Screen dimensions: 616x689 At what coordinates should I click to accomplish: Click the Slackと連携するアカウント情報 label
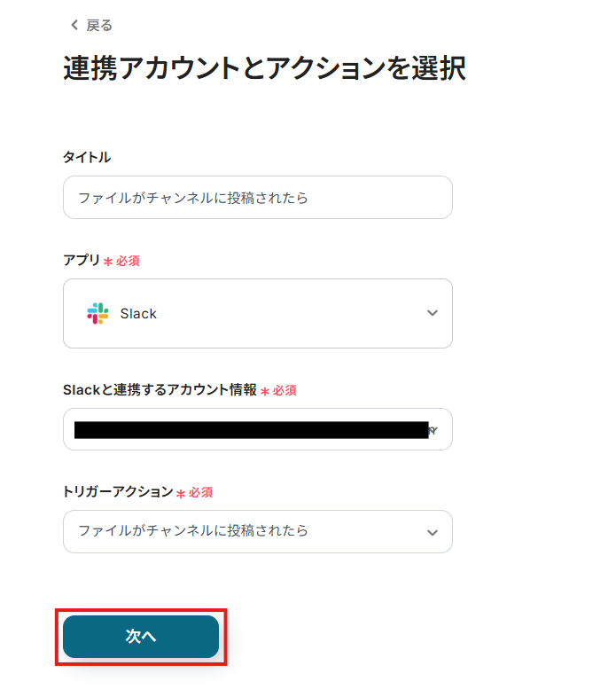coord(160,389)
